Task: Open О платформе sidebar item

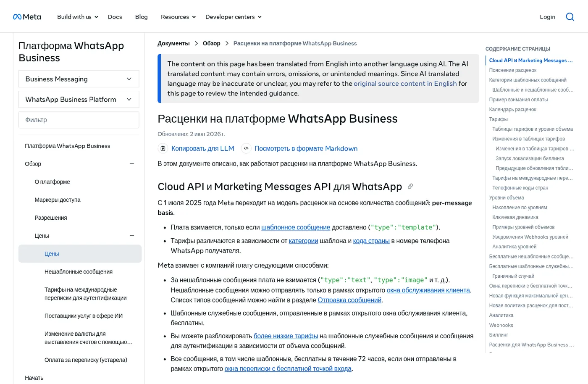Action: click(52, 182)
